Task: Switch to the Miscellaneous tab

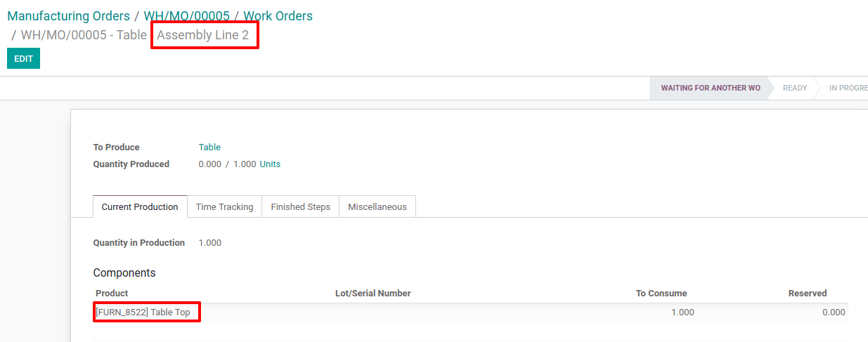Action: 377,207
